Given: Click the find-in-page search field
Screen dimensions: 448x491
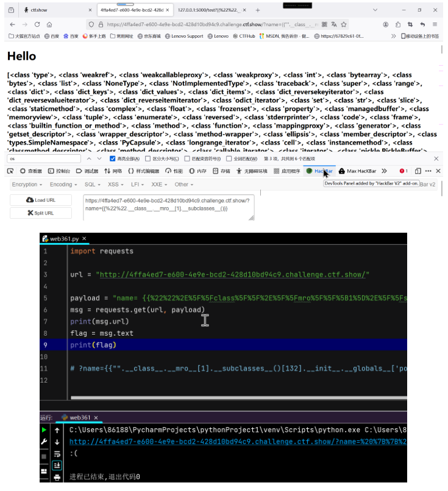Looking at the screenshot, I should coord(44,159).
